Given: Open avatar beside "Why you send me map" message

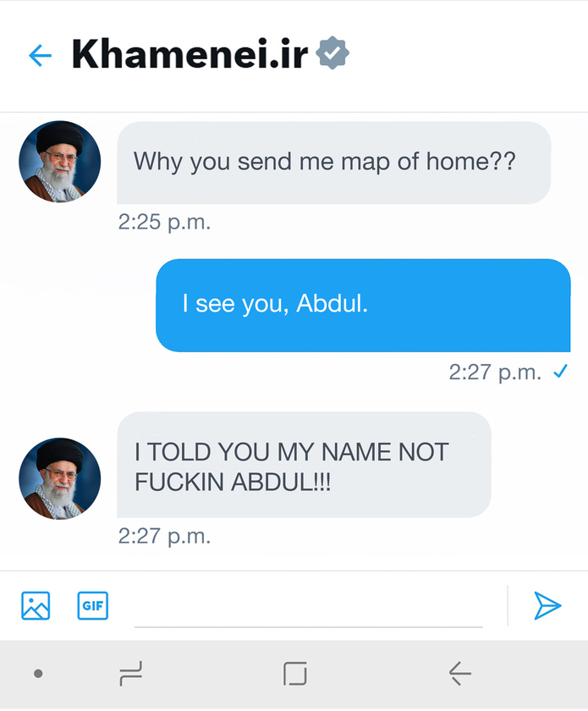Looking at the screenshot, I should pos(59,162).
